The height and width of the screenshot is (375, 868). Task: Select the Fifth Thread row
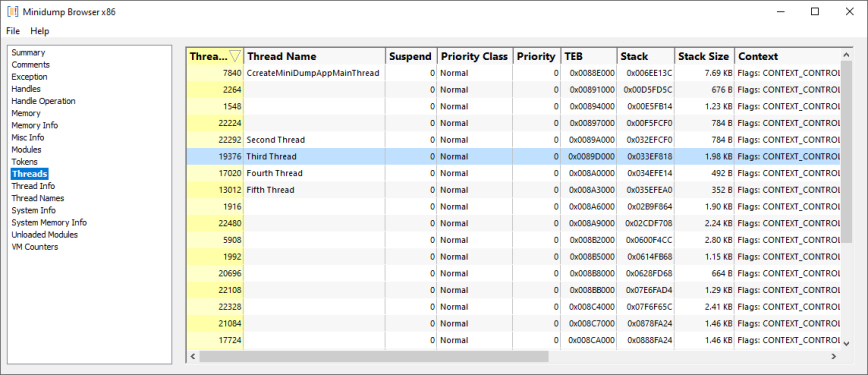coord(514,189)
